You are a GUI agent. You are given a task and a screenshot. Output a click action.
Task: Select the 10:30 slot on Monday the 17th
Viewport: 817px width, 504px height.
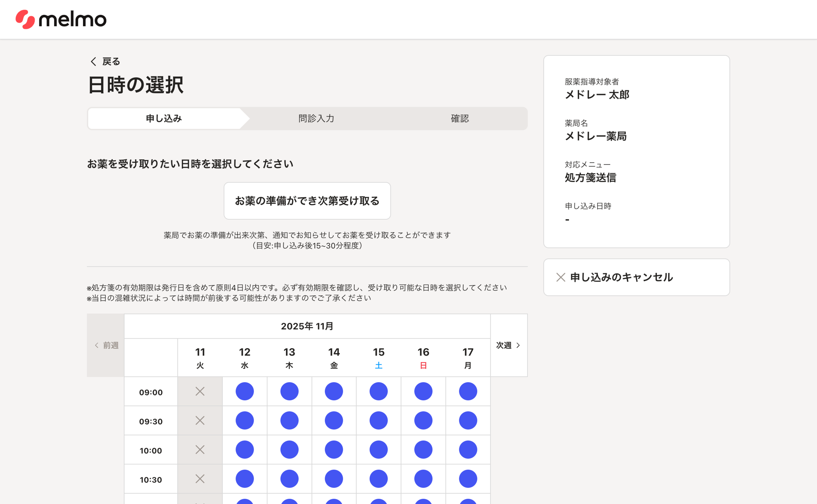pos(468,479)
